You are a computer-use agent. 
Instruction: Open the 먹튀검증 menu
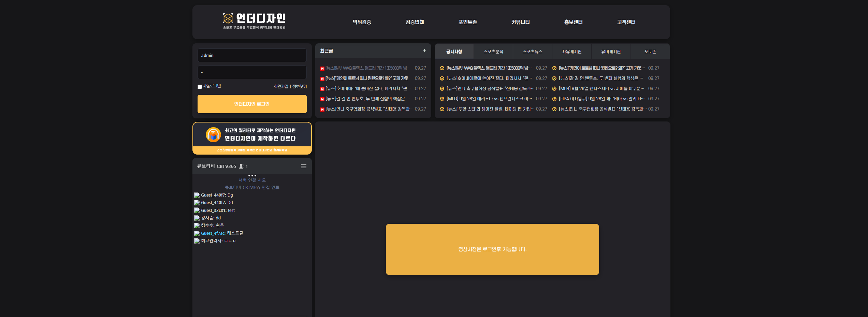click(362, 22)
